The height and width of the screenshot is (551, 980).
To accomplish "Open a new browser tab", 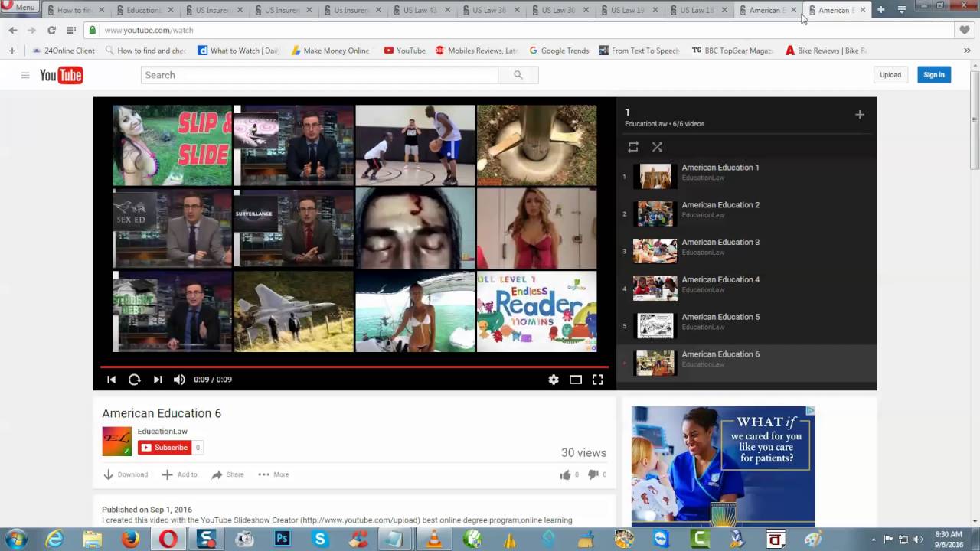I will coord(880,10).
